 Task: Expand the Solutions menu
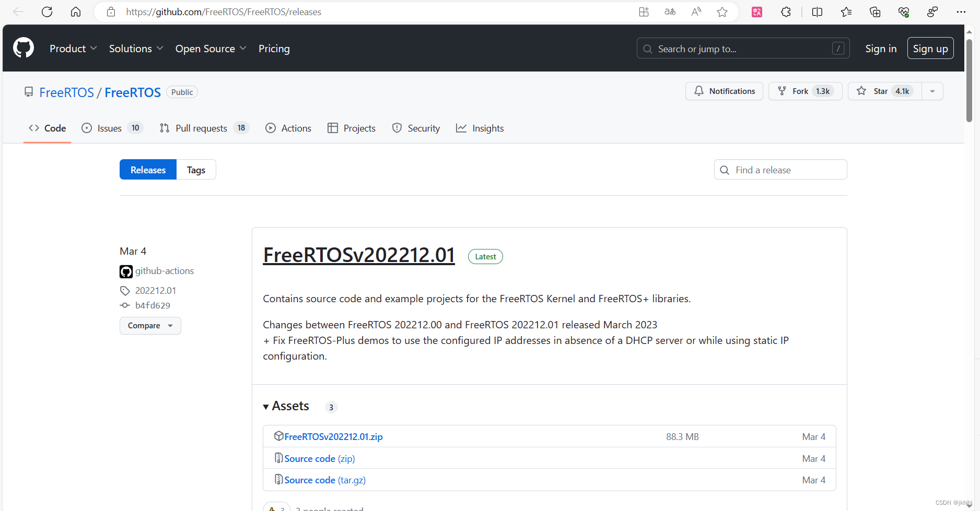click(136, 49)
